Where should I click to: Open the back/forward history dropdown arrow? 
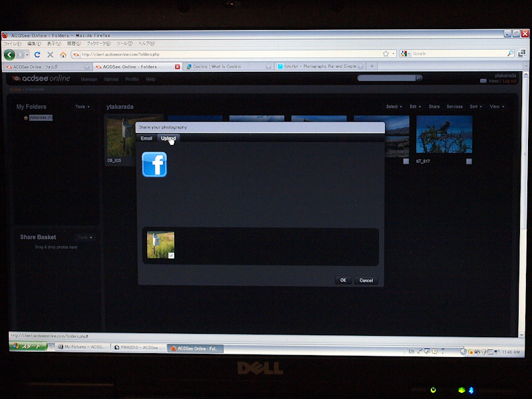[27, 55]
